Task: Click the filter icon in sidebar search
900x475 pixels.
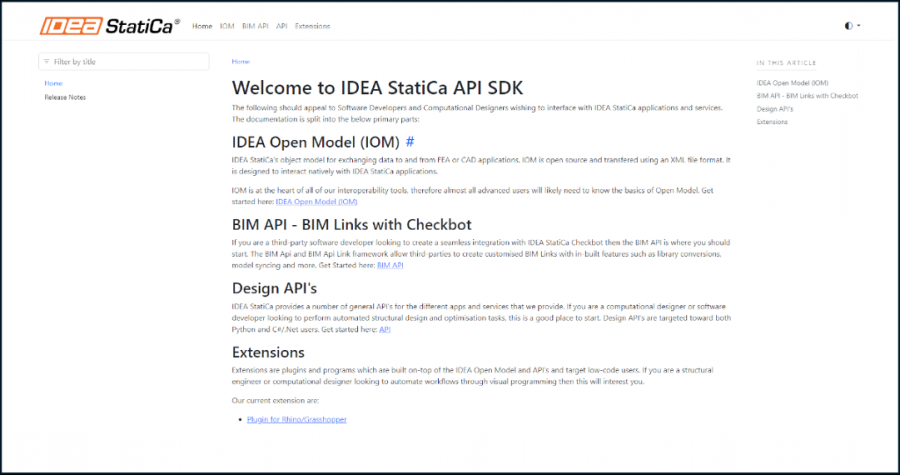Action: (x=46, y=62)
